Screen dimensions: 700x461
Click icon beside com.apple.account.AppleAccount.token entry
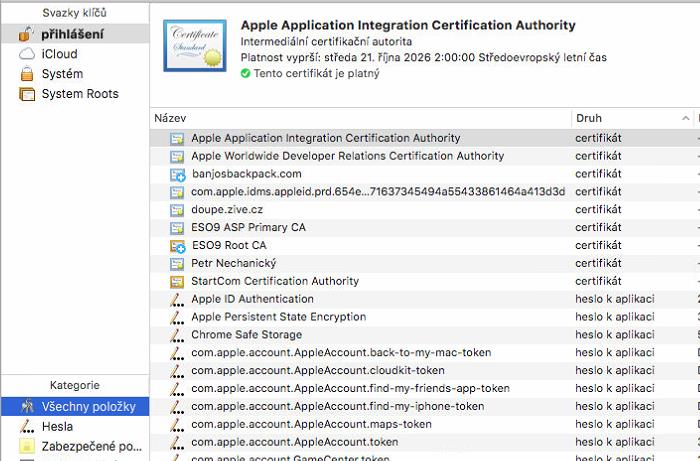point(177,442)
